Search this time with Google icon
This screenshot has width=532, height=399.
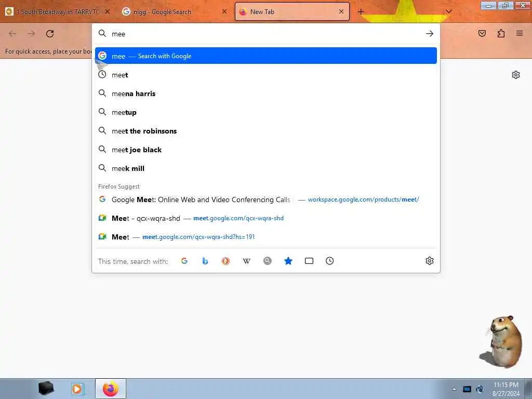tap(184, 261)
